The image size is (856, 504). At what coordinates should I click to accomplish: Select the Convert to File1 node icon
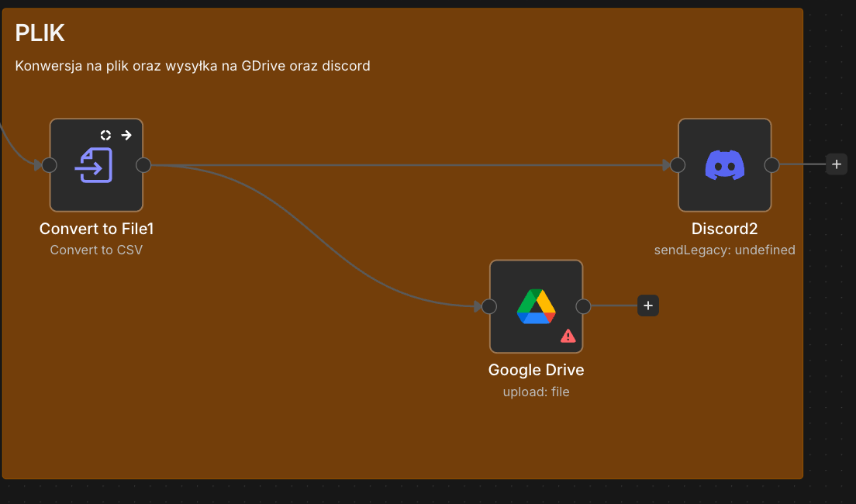93,165
